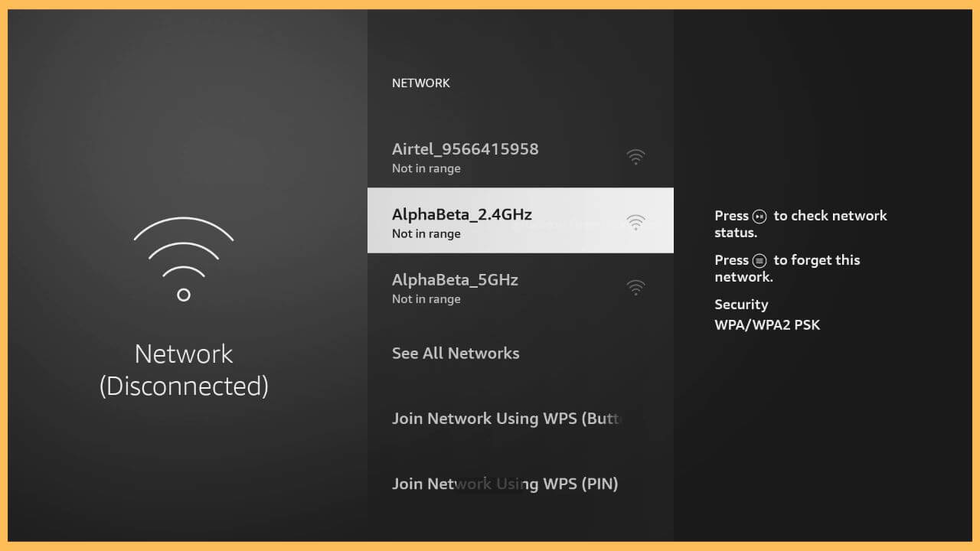Open See All Networks
Viewport: 980px width, 551px height.
coord(456,353)
